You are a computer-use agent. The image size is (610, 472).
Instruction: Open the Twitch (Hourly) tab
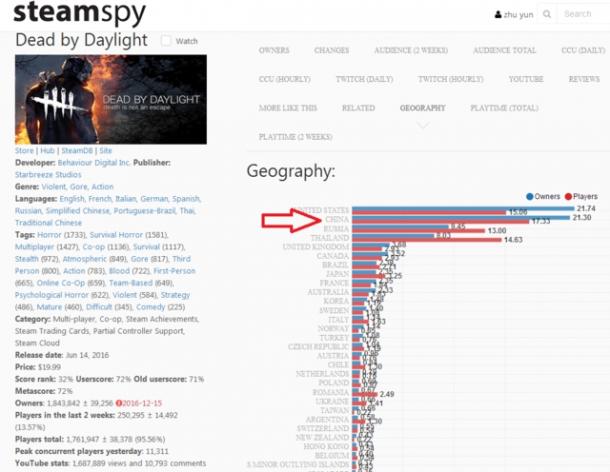pos(451,79)
